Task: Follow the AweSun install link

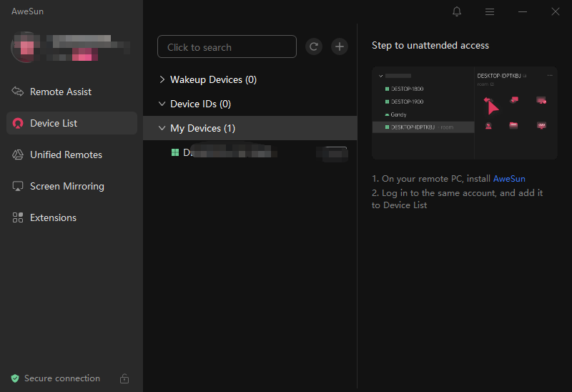Action: pos(509,179)
